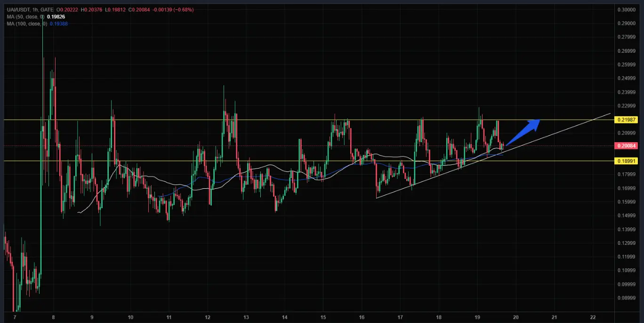The image size is (644, 323).
Task: Click the 0.14999 price axis label
Action: [626, 216]
